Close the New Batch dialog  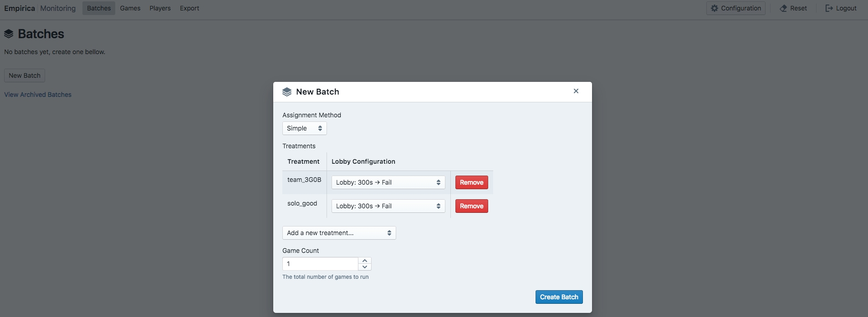click(576, 91)
